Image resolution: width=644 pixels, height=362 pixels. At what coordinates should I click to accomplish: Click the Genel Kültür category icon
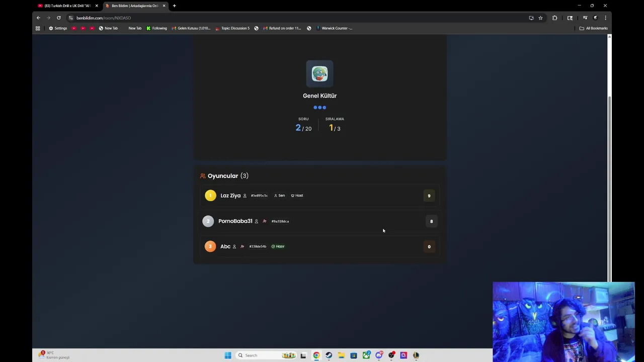point(319,74)
